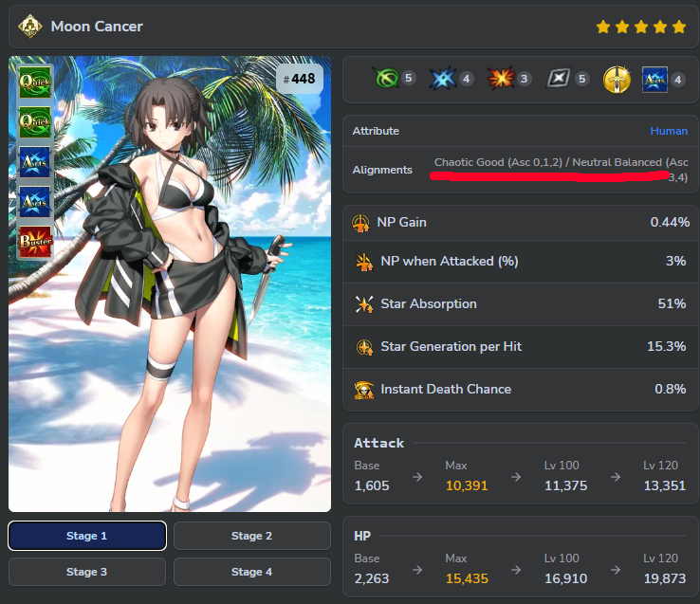Click the NP hit count number 4
Image resolution: width=700 pixels, height=604 pixels.
[677, 80]
